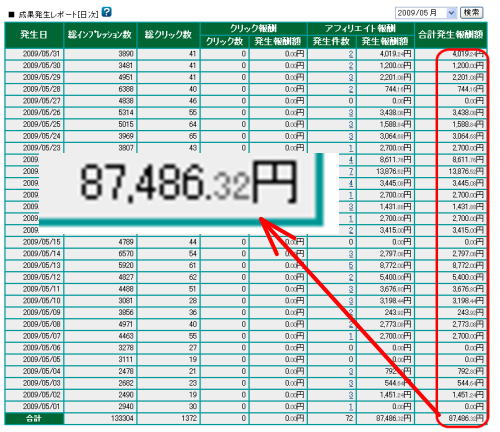
Task: Open the help icon beside 成果発生レポート title
Action: click(x=106, y=12)
